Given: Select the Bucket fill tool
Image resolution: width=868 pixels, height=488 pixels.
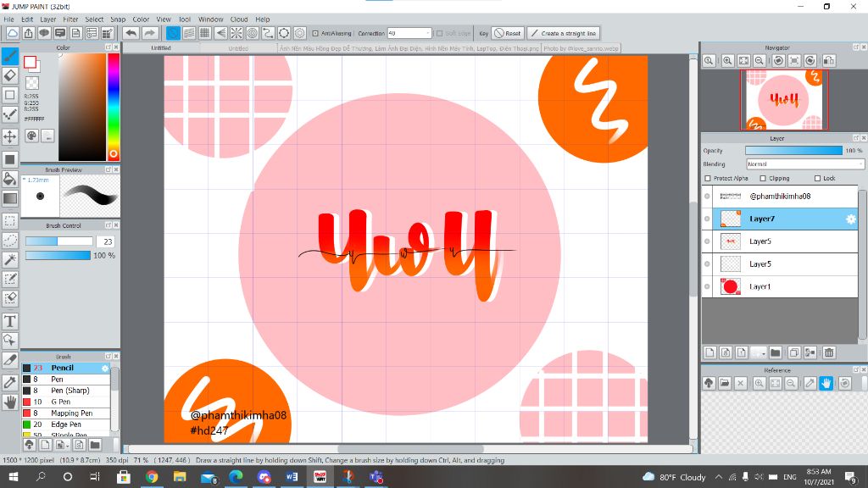Looking at the screenshot, I should point(10,179).
